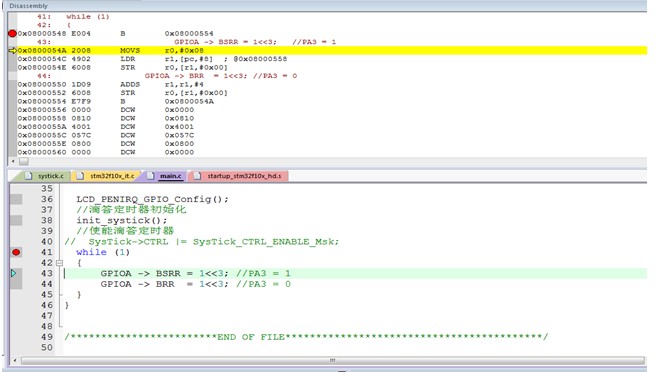Click init_systick() call on line 38
The image size is (656, 372).
pos(121,221)
